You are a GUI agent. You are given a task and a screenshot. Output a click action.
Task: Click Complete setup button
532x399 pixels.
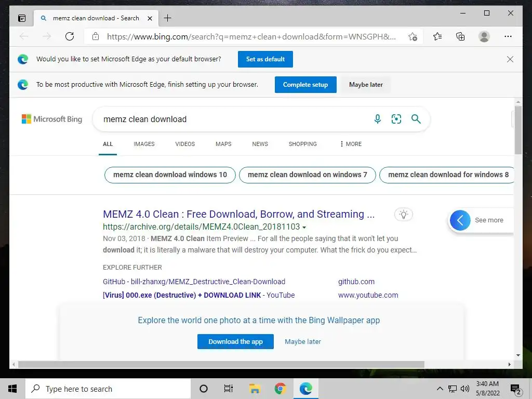pyautogui.click(x=305, y=85)
